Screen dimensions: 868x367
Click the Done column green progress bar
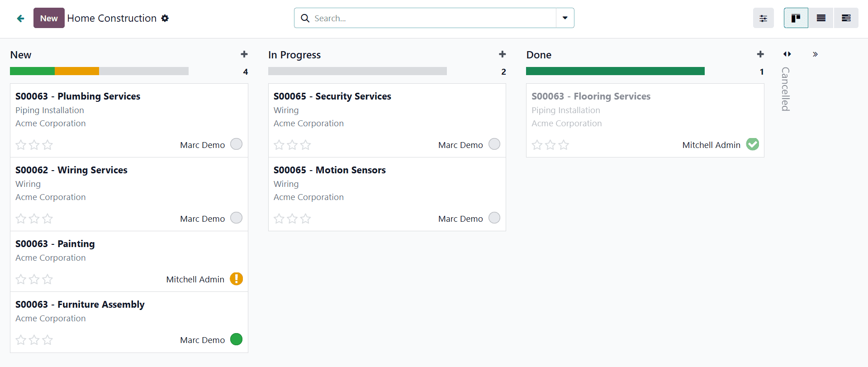pyautogui.click(x=615, y=71)
